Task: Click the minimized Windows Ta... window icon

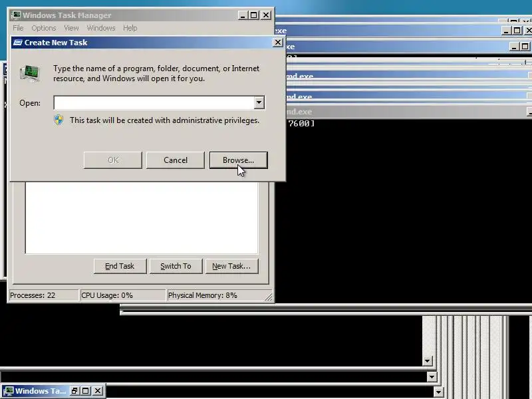Action: click(x=8, y=391)
